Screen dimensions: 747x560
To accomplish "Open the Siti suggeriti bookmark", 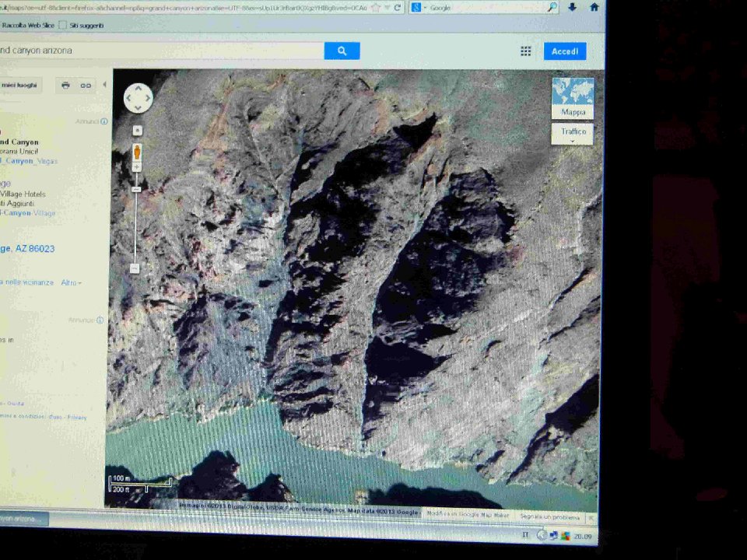I will (x=81, y=25).
